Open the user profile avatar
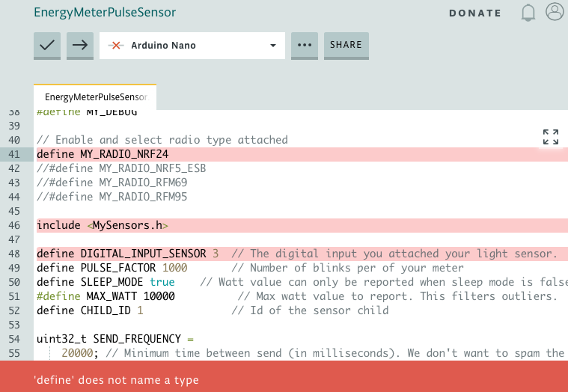 click(555, 12)
